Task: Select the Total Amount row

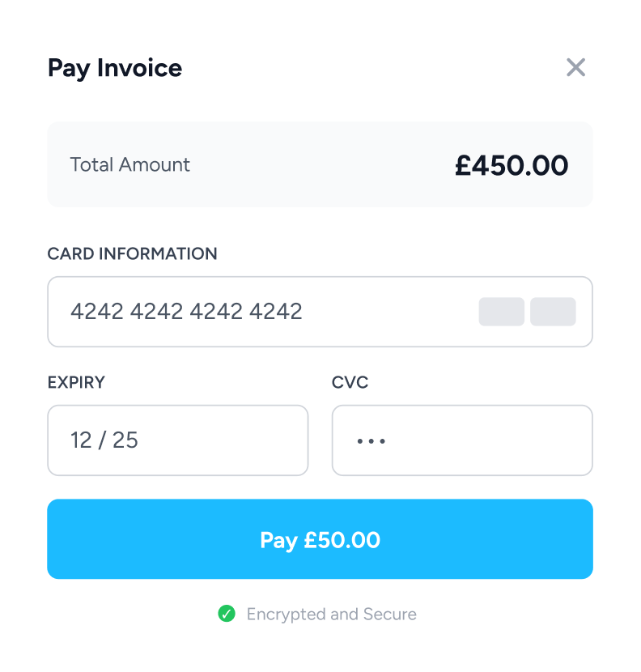Action: (x=320, y=164)
